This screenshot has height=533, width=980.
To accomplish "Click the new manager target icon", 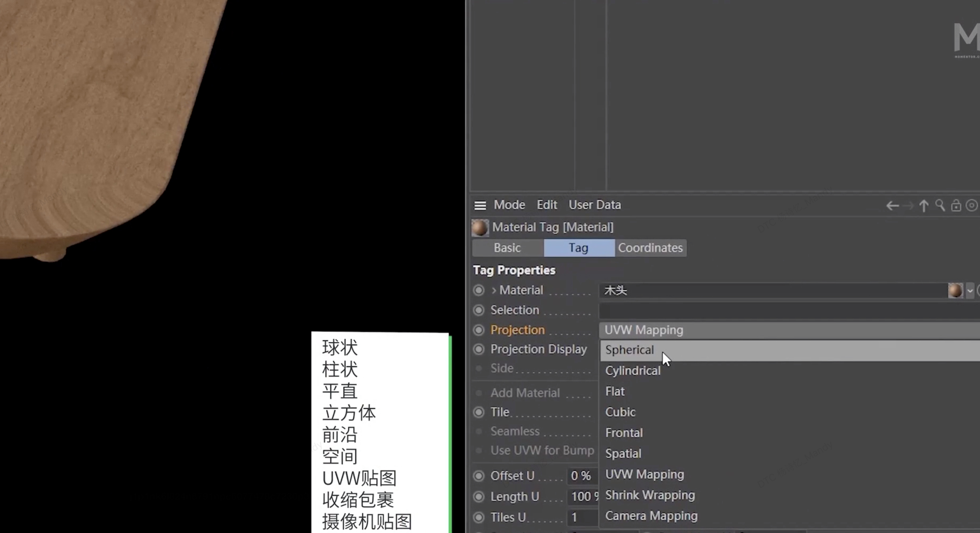I will (x=971, y=206).
